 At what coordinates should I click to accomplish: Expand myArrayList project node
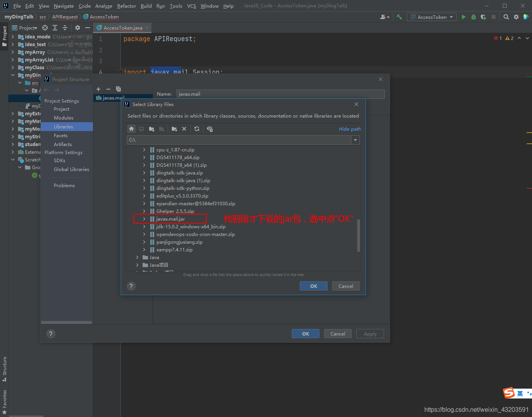tap(13, 60)
